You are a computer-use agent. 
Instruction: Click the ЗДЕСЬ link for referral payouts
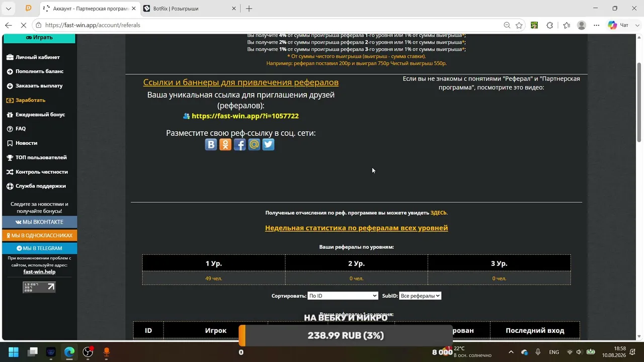click(439, 213)
